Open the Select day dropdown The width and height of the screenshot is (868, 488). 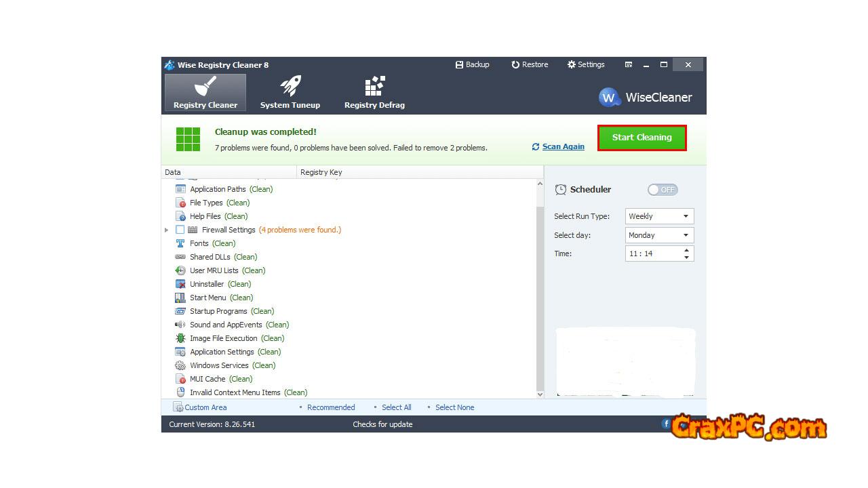click(660, 235)
